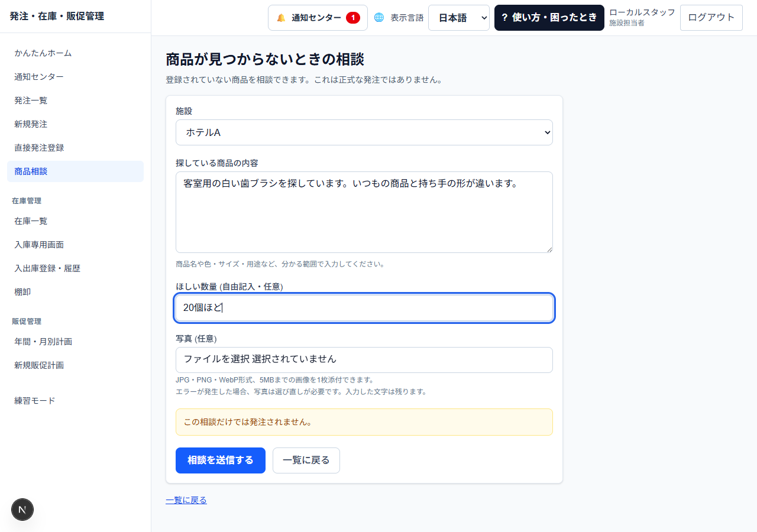This screenshot has height=532, width=757.
Task: Open 在庫一覧 in sidebar
Action: point(75,221)
